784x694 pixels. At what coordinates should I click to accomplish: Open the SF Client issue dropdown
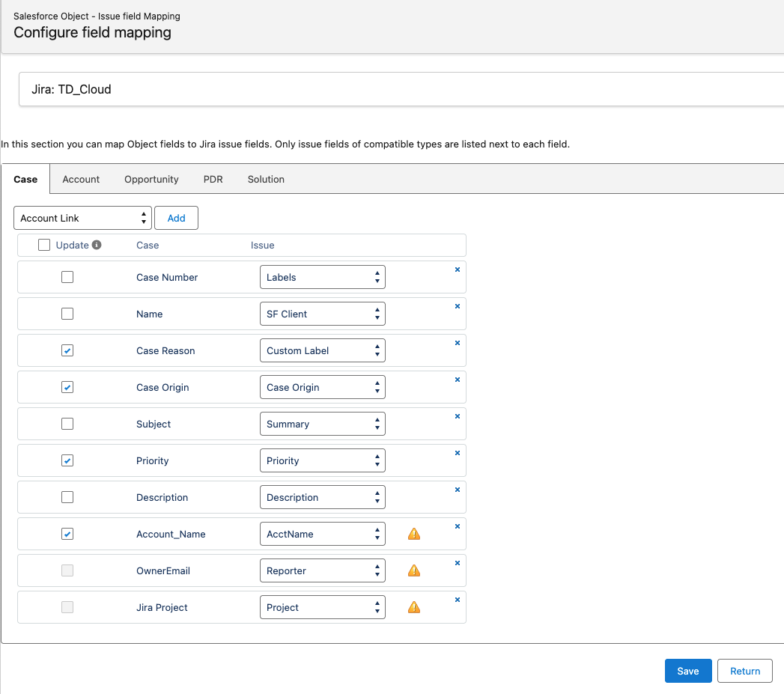[323, 314]
